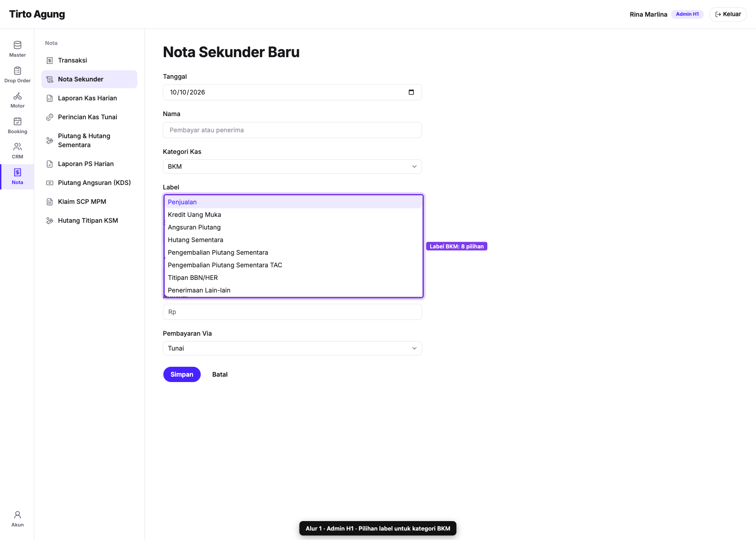Click the Batal button

220,374
